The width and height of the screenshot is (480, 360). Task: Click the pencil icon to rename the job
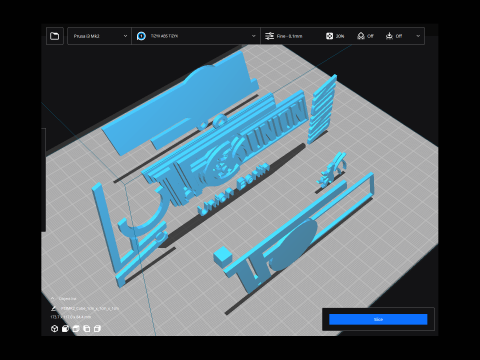coord(54,308)
